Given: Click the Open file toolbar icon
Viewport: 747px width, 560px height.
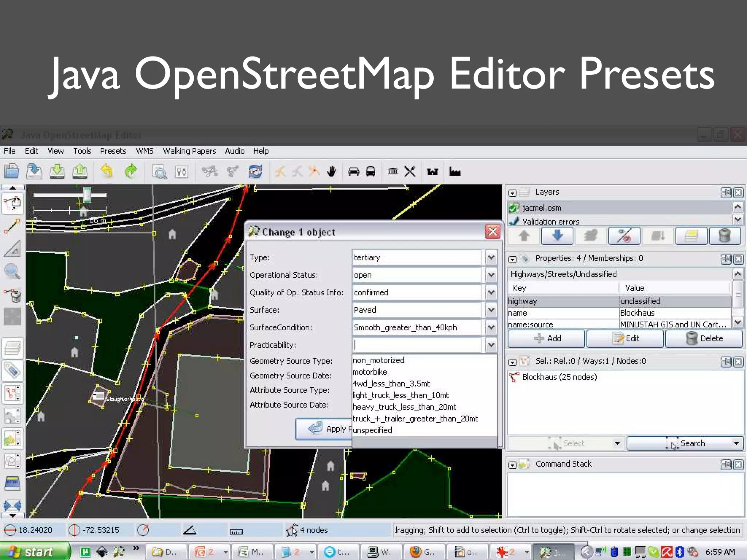Looking at the screenshot, I should point(12,171).
